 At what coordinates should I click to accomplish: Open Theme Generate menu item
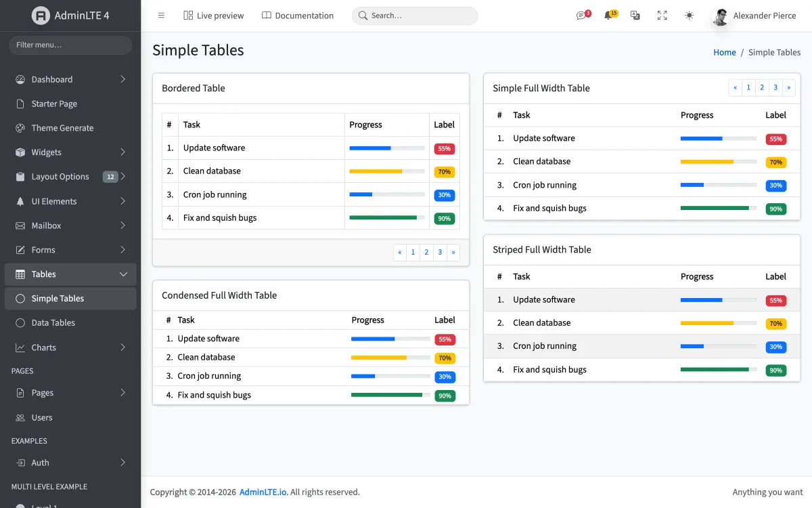pyautogui.click(x=70, y=128)
